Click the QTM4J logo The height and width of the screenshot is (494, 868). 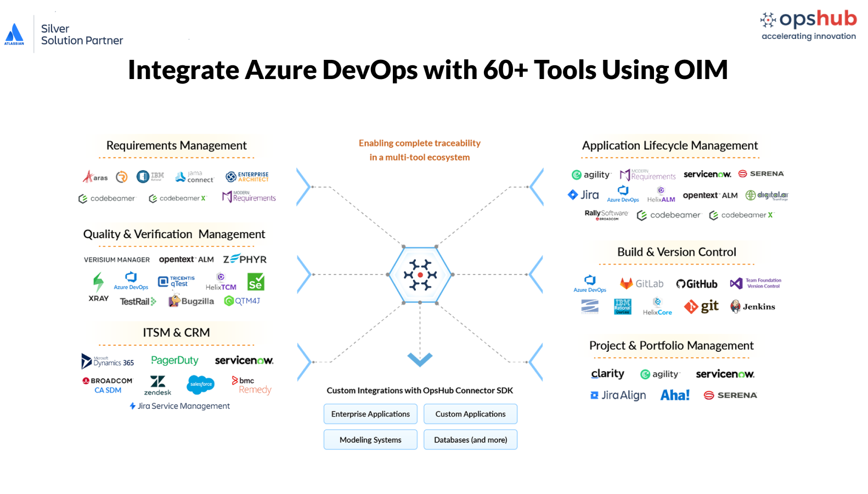[x=242, y=301]
